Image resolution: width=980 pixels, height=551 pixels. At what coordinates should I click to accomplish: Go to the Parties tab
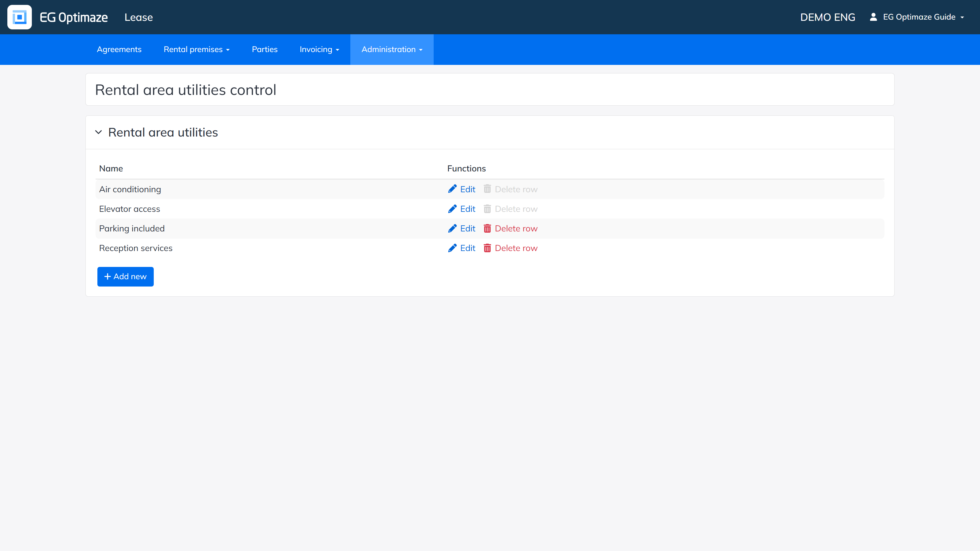coord(265,49)
